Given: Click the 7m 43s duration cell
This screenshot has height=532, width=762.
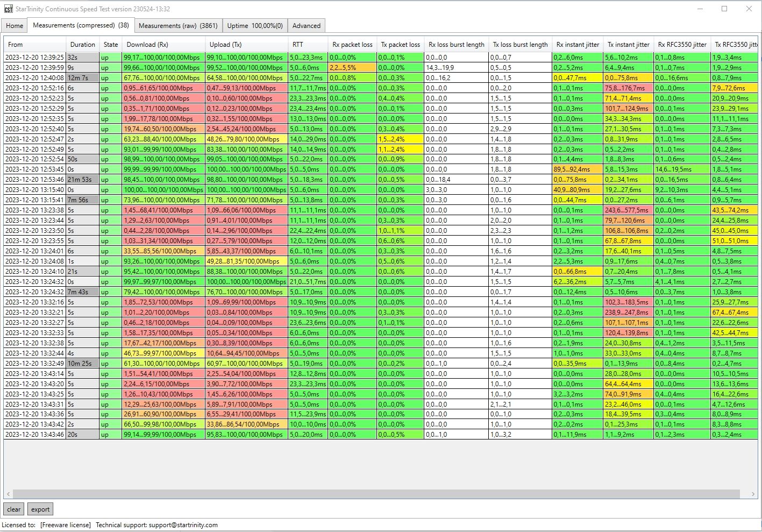Looking at the screenshot, I should [x=83, y=292].
